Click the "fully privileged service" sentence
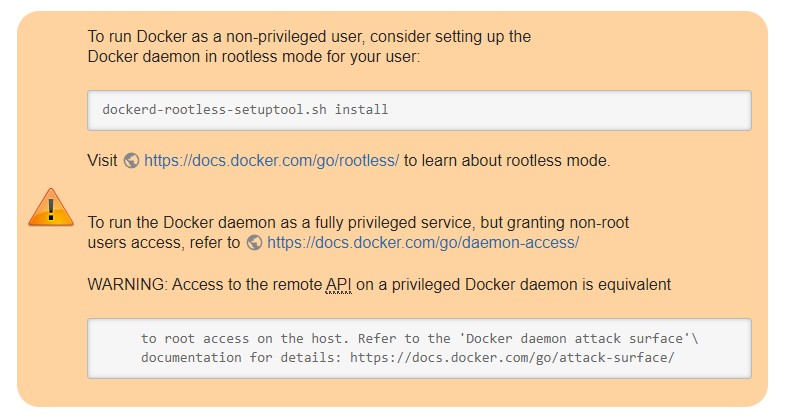Screen dimensions: 797x417 pos(358,222)
